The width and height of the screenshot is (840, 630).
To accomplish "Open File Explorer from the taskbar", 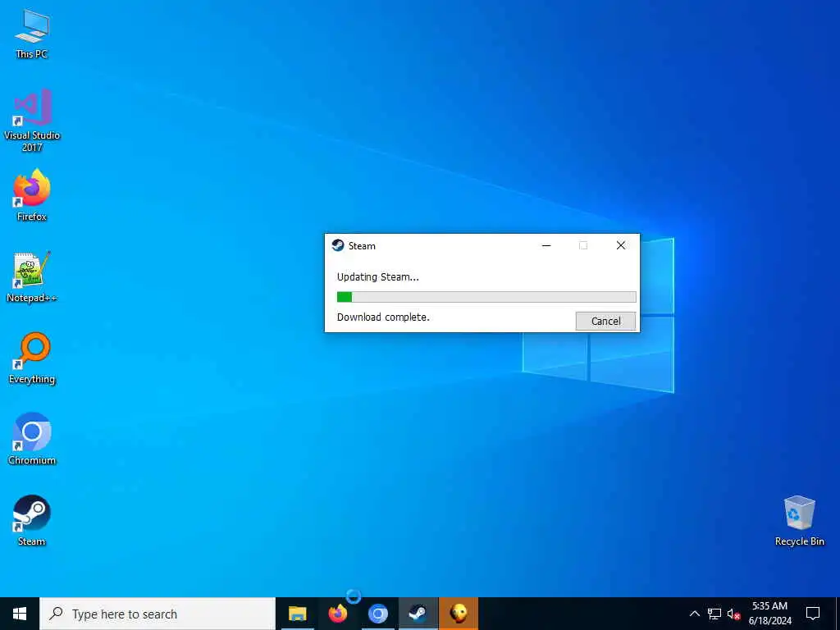I will [297, 614].
